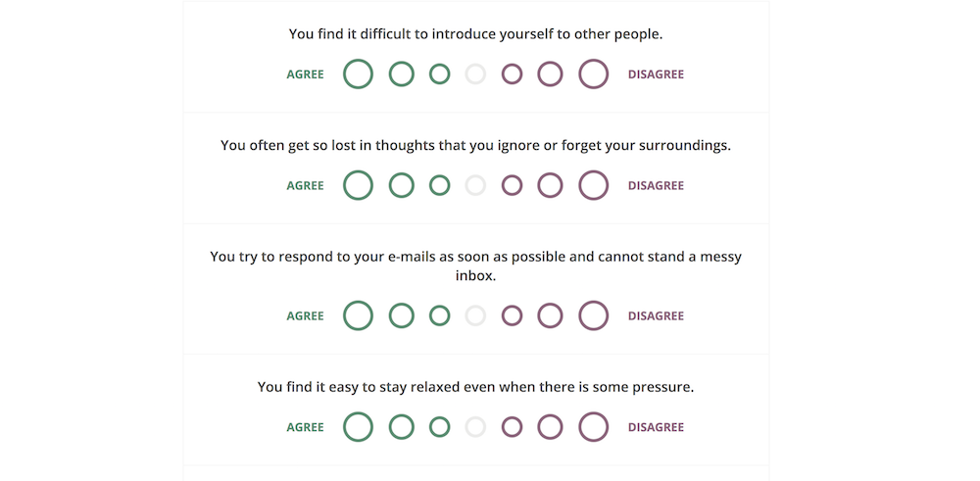Select slight agree for lost in thoughts question

pyautogui.click(x=440, y=185)
